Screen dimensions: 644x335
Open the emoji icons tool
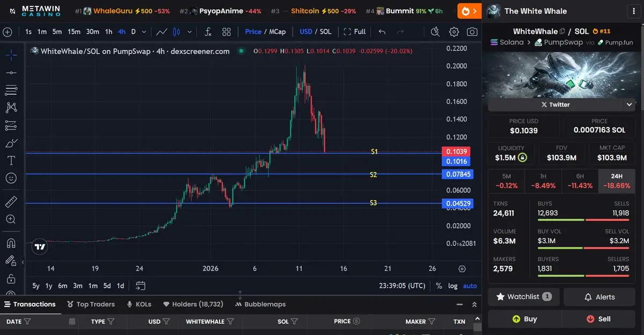tap(11, 178)
